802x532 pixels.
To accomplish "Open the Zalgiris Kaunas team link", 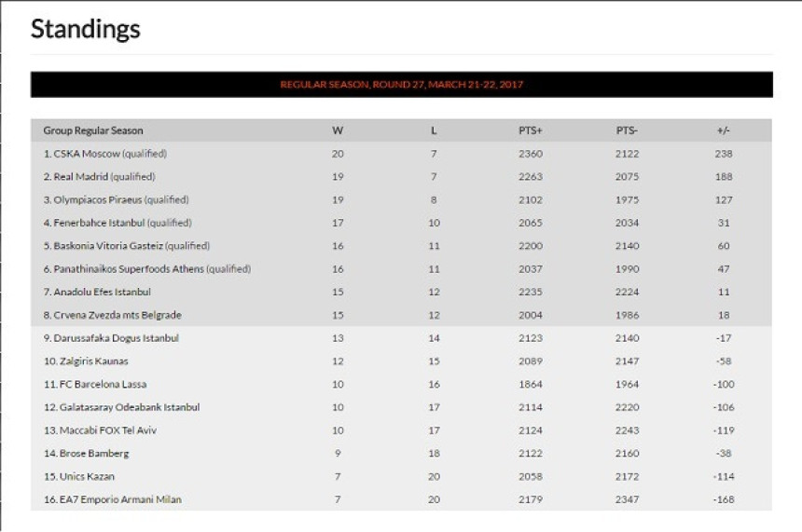I will [x=94, y=361].
